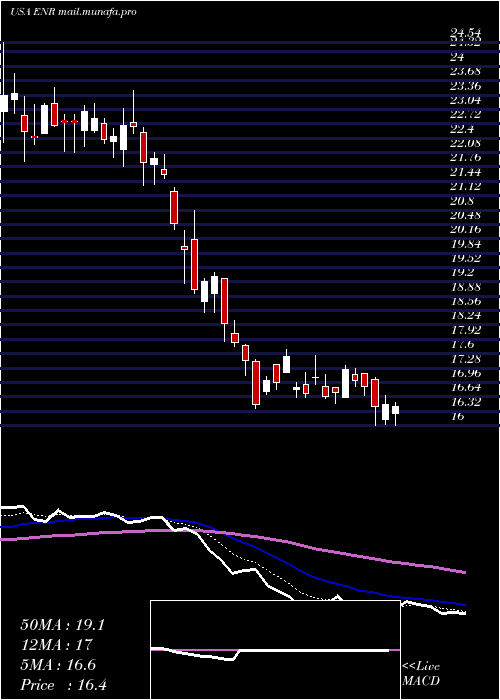The width and height of the screenshot is (500, 700).
Task: Click the 'Price : 16.4' readout
Action: pyautogui.click(x=63, y=685)
